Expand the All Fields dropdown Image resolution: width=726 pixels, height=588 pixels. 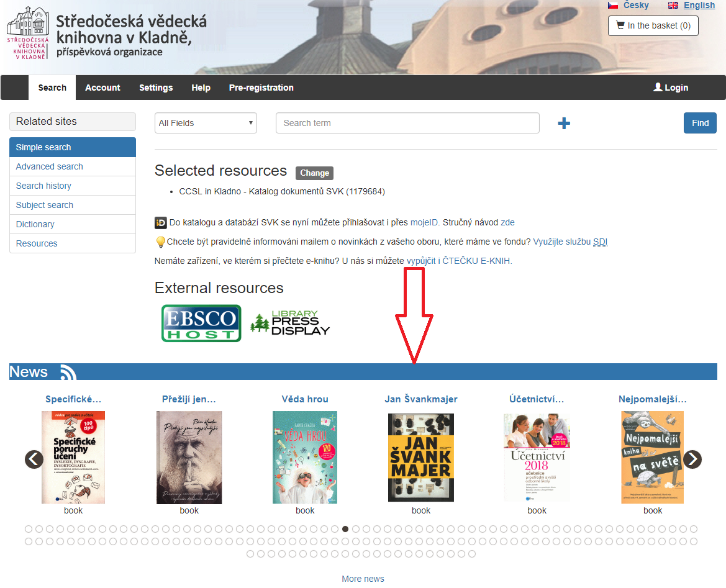click(x=206, y=123)
